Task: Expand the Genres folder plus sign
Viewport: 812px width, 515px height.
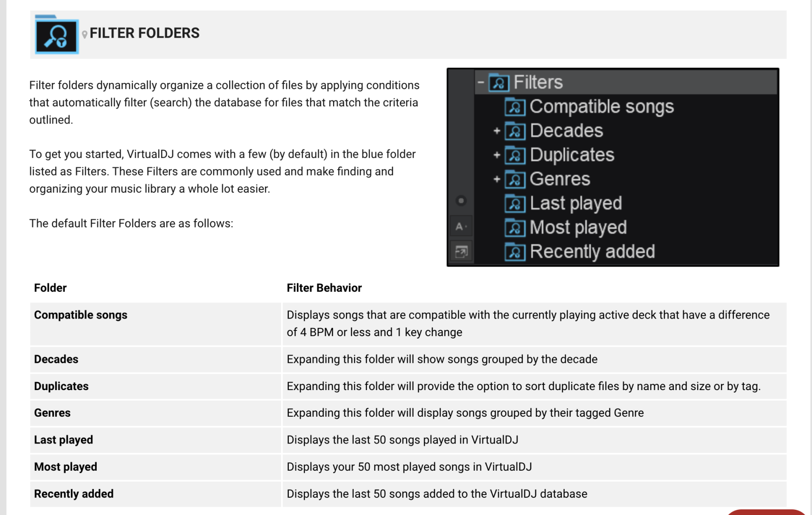Action: click(497, 179)
